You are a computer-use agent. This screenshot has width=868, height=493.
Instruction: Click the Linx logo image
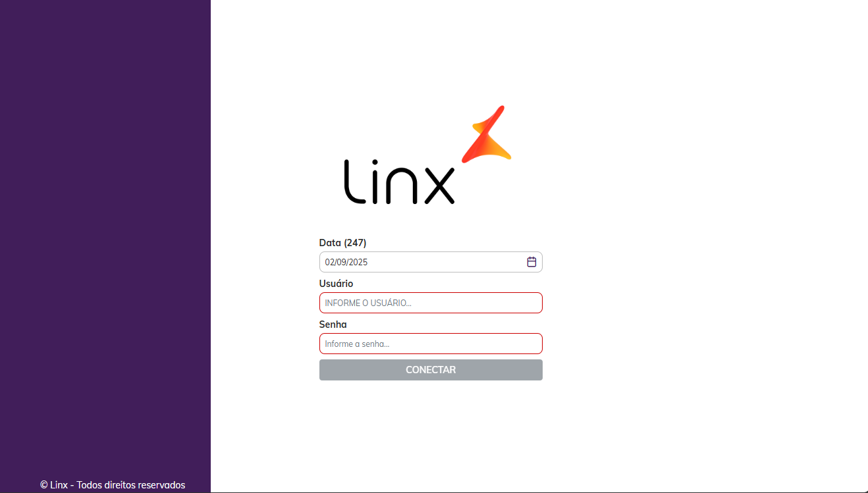427,155
